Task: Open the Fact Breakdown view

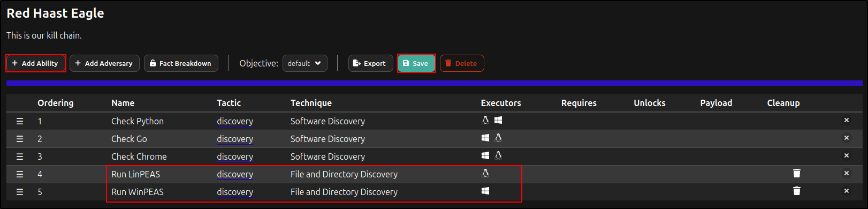Action: tap(181, 63)
